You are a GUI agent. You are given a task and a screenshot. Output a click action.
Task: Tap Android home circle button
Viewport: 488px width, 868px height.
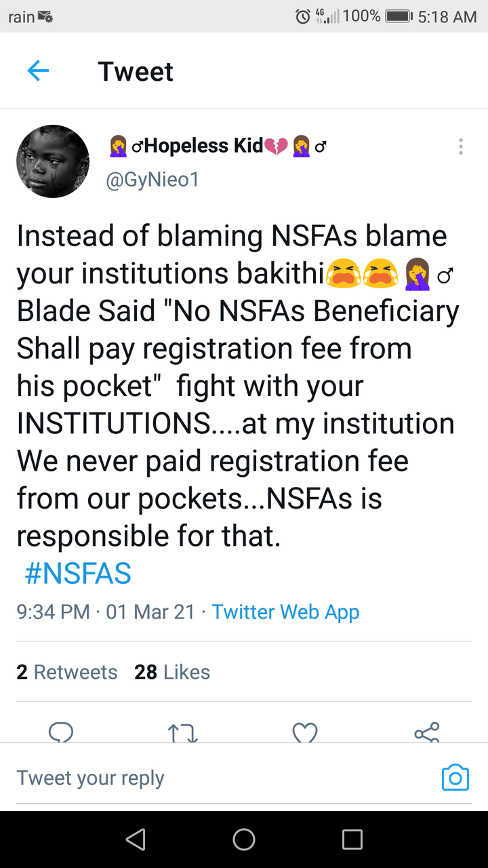pos(244,840)
